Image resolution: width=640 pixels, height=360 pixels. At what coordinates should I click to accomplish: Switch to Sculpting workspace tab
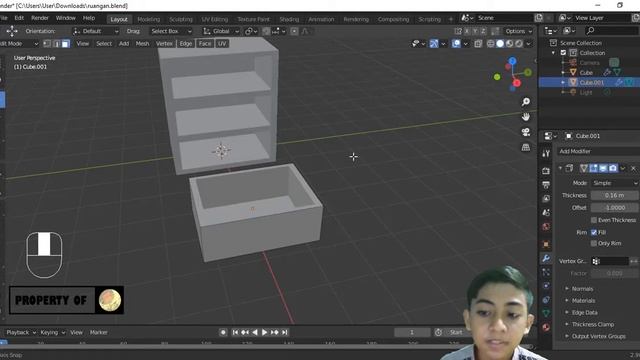coord(181,19)
